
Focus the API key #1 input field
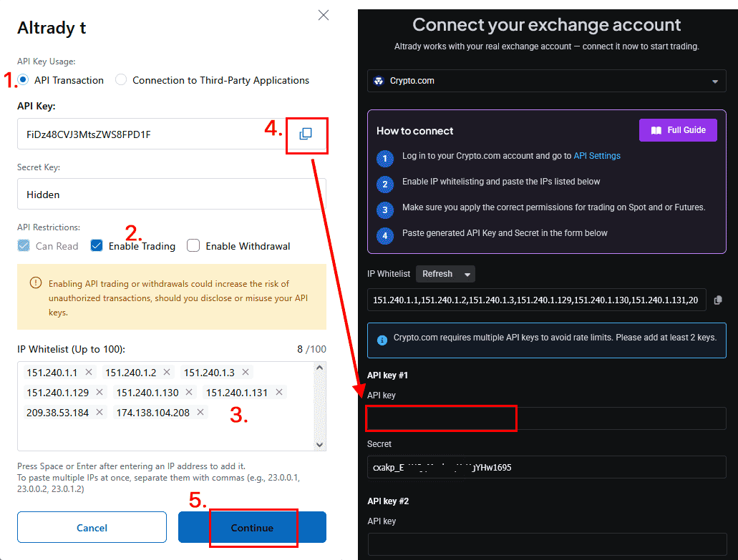tap(546, 418)
